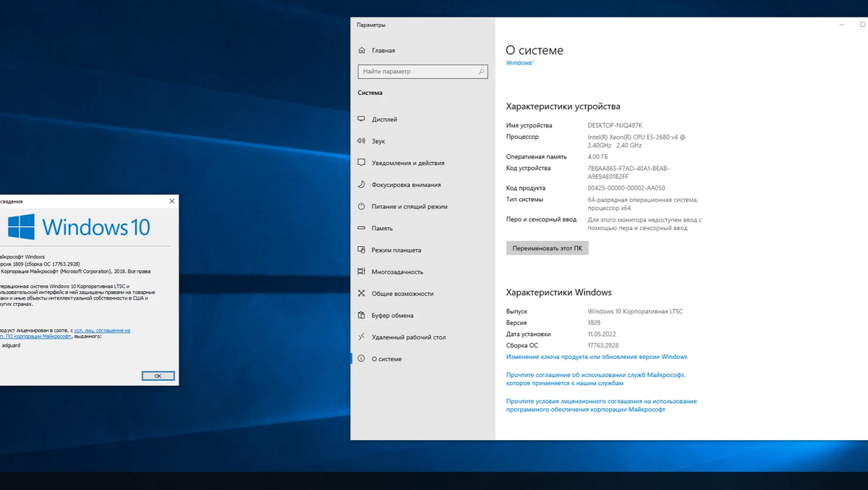This screenshot has height=490, width=868.
Task: Click the Intel(R) Xeon(R) CPU processor text
Action: point(637,141)
